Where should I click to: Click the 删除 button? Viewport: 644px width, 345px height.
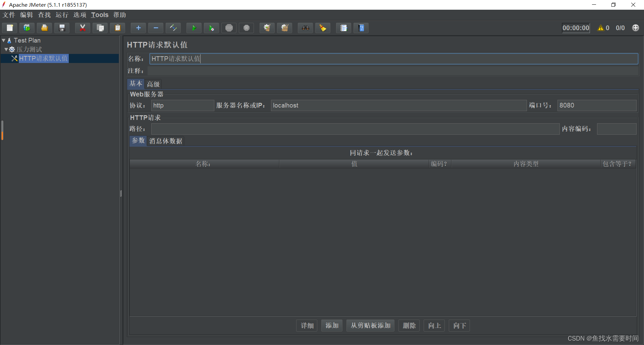(x=409, y=326)
